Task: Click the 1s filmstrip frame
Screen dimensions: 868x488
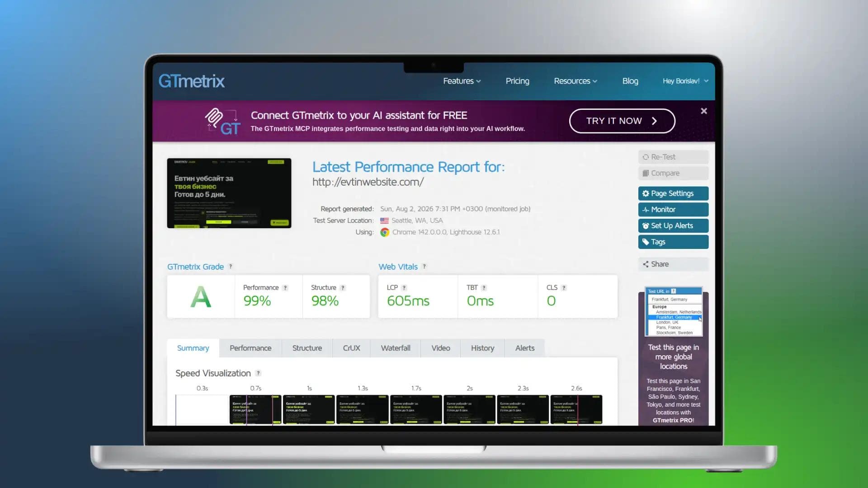Action: (x=309, y=409)
